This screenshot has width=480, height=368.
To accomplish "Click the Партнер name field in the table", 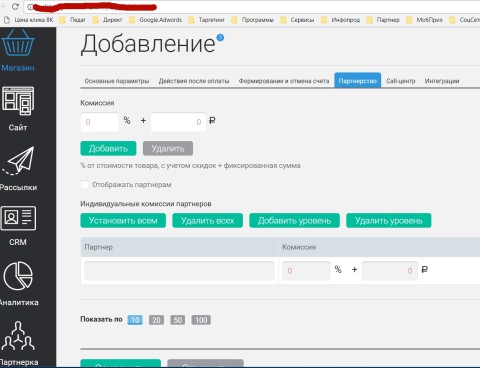I will (x=179, y=271).
